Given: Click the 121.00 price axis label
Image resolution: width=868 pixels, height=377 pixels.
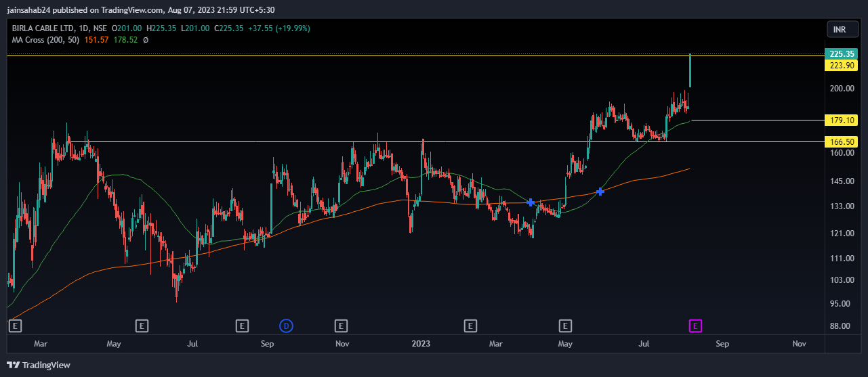Looking at the screenshot, I should tap(841, 234).
